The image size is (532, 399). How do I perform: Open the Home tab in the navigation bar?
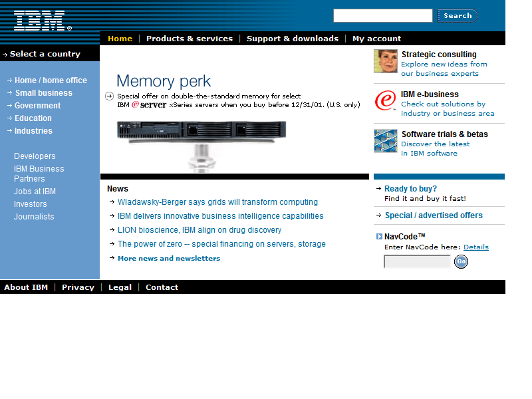(x=120, y=39)
